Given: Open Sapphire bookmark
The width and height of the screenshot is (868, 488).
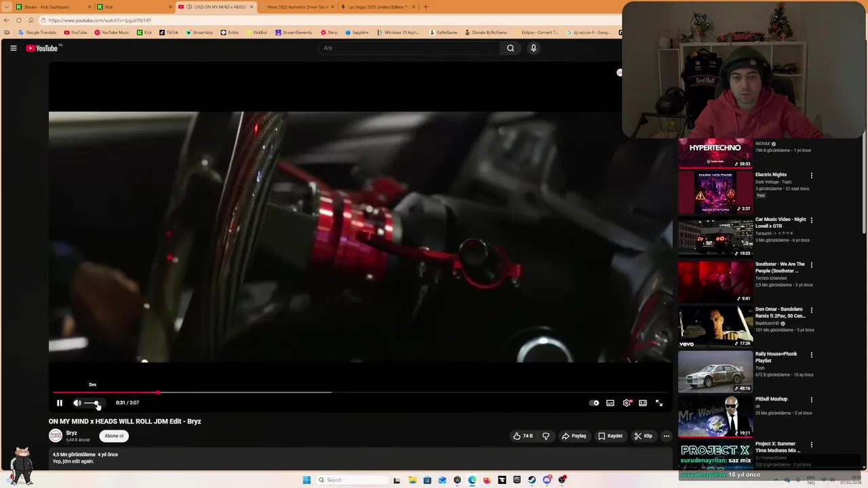Looking at the screenshot, I should tap(357, 33).
